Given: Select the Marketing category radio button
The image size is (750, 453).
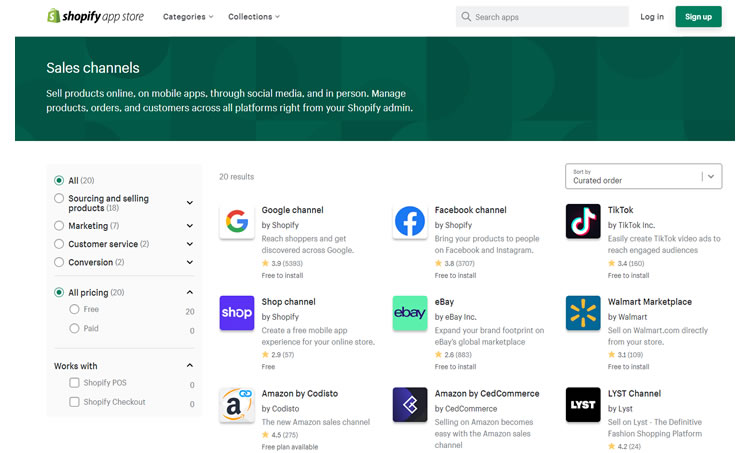Looking at the screenshot, I should [59, 225].
